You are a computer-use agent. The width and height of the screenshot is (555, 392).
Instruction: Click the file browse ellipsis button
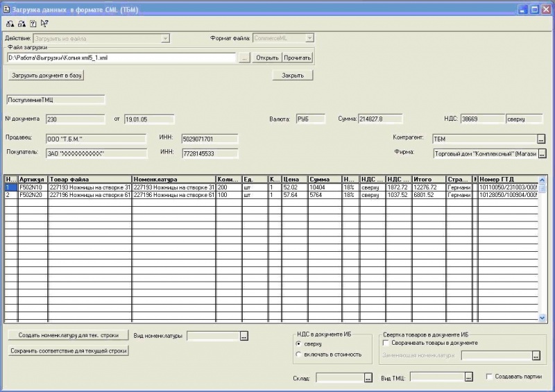[x=244, y=58]
